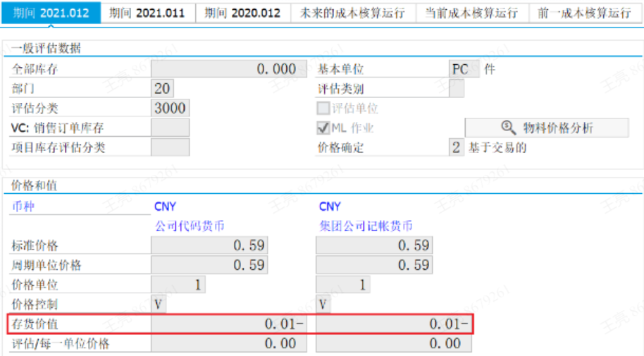Click 存货价值 field under 公司代码货币
Viewport: 644px width, 356px height.
229,324
